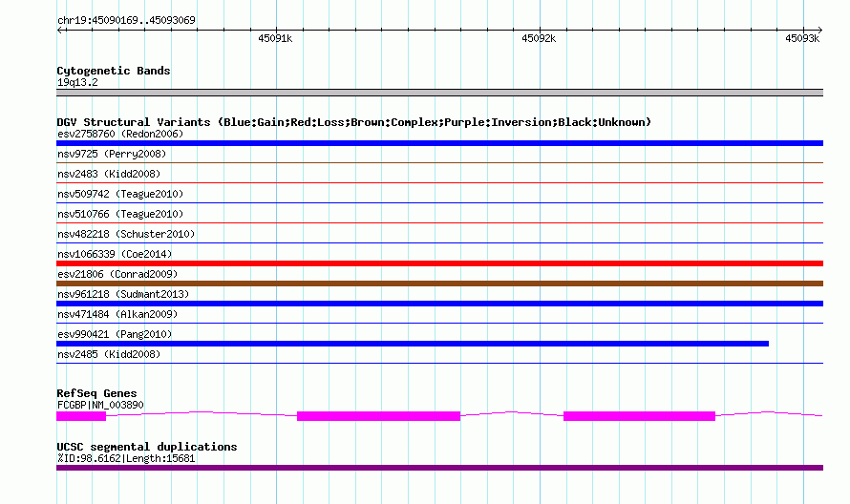
Task: Click the gray 19q13.2 cytogenetic band bar
Action: [x=439, y=93]
